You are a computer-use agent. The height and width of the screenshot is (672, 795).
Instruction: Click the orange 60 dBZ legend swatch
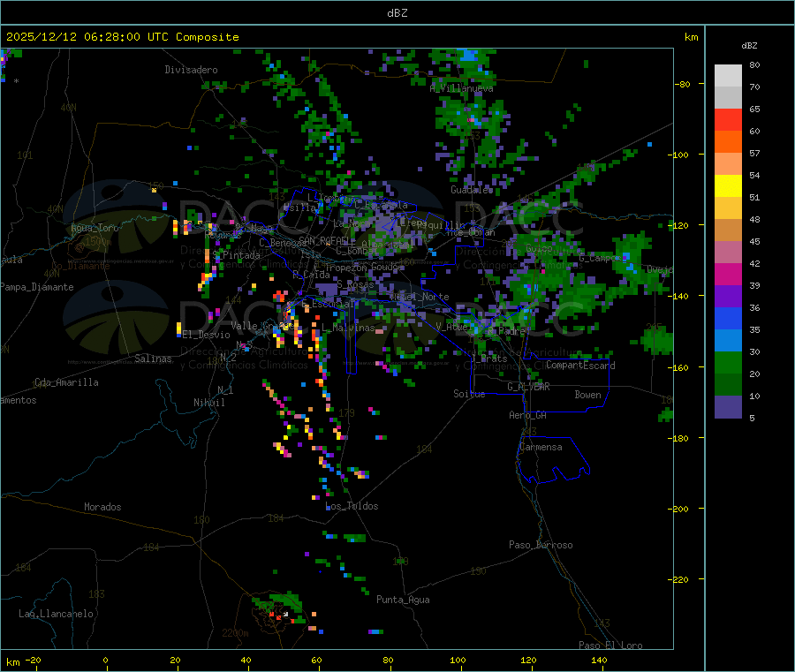728,142
